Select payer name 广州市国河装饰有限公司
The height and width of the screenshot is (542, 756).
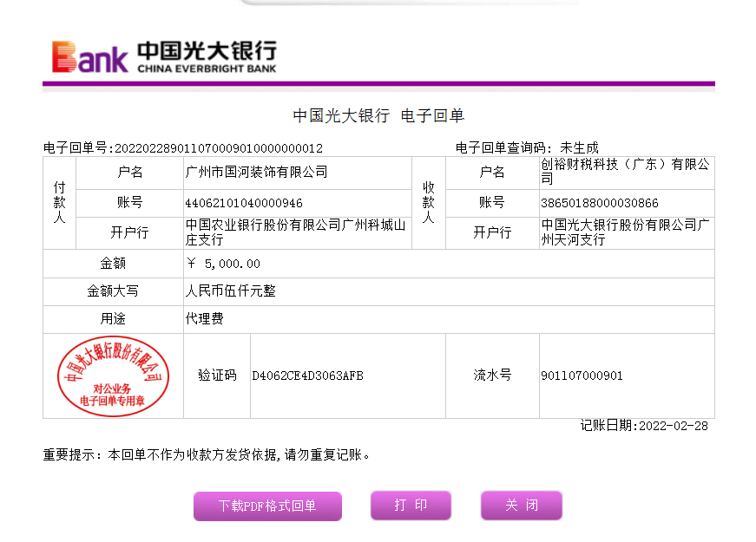(x=257, y=172)
